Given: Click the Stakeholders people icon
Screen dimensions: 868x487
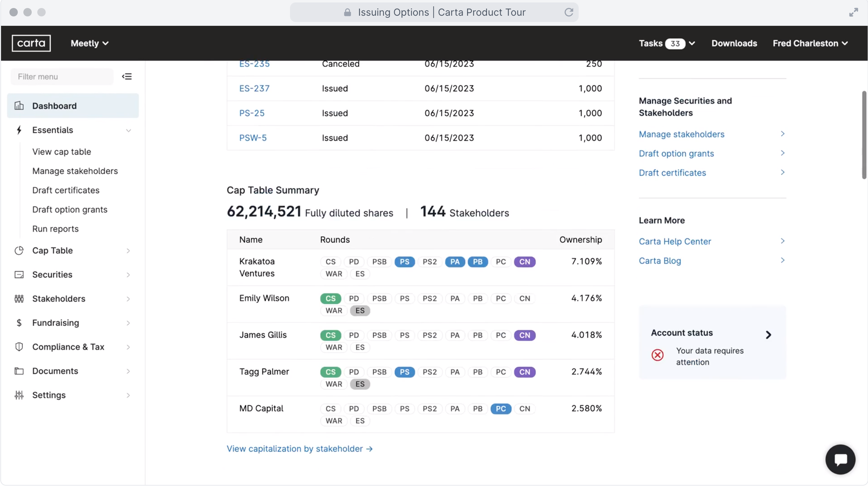Looking at the screenshot, I should [19, 299].
